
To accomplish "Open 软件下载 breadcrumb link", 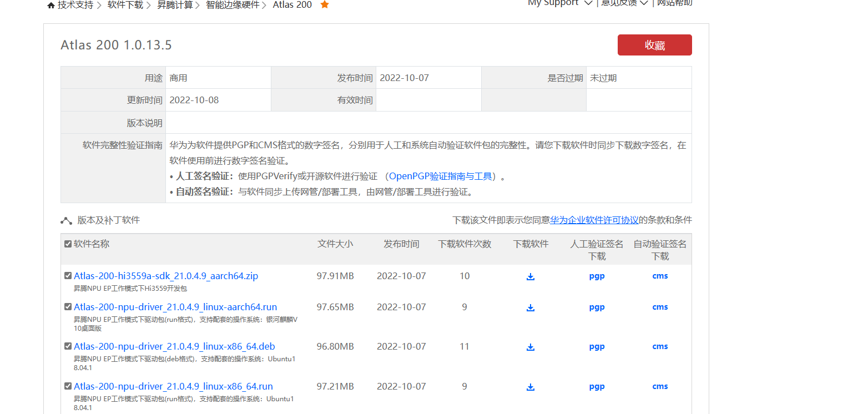I will coord(125,5).
